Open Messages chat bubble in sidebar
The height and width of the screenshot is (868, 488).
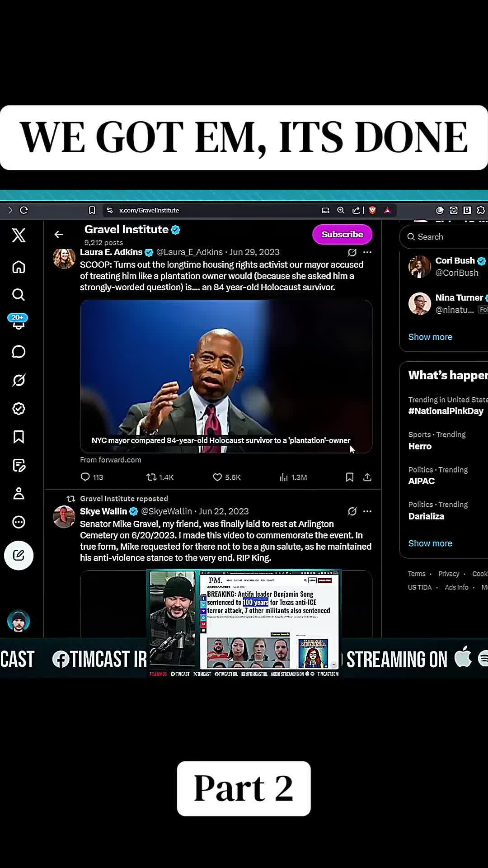tap(19, 352)
